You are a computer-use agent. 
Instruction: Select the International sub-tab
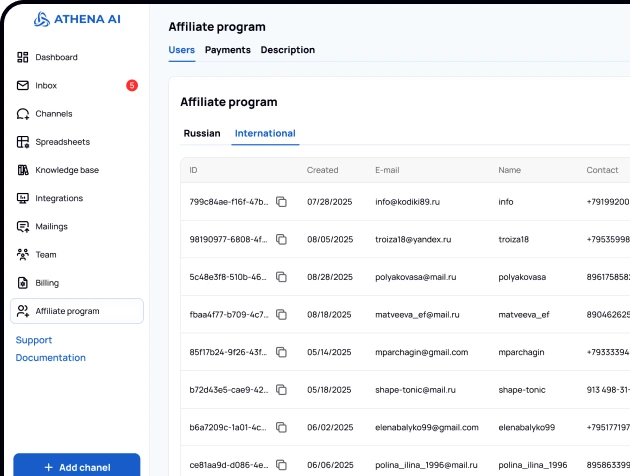pos(265,133)
